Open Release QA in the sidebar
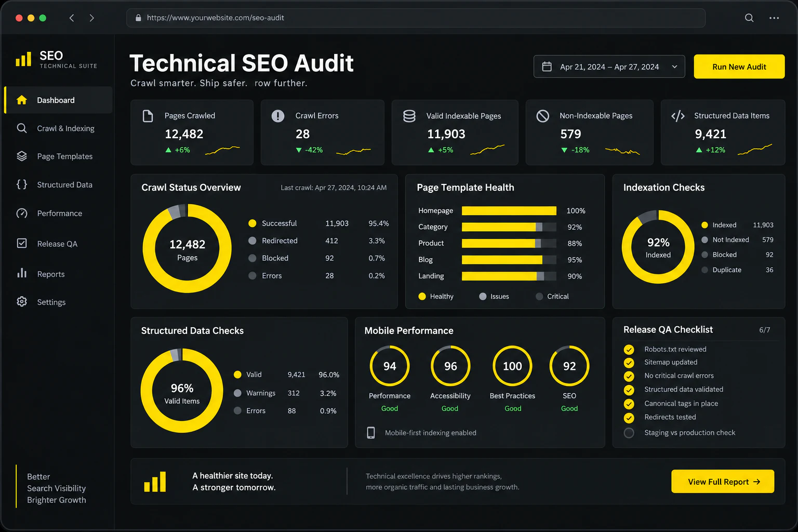This screenshot has width=798, height=532. [x=58, y=244]
